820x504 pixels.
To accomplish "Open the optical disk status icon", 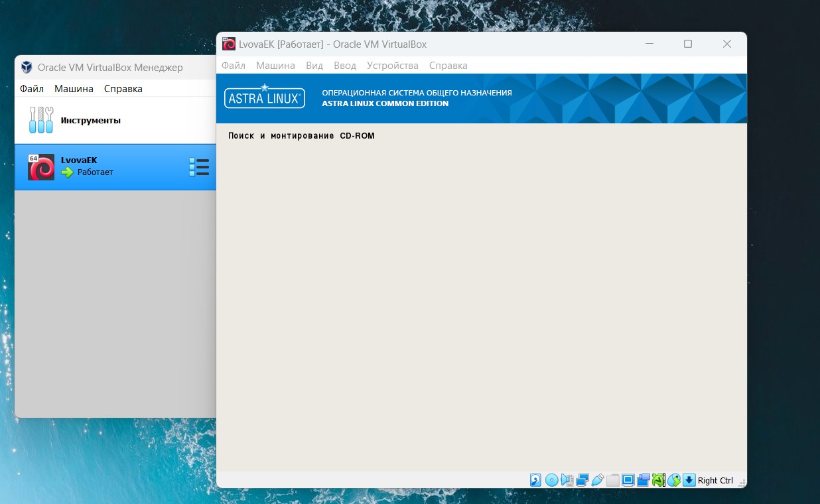I will (552, 480).
